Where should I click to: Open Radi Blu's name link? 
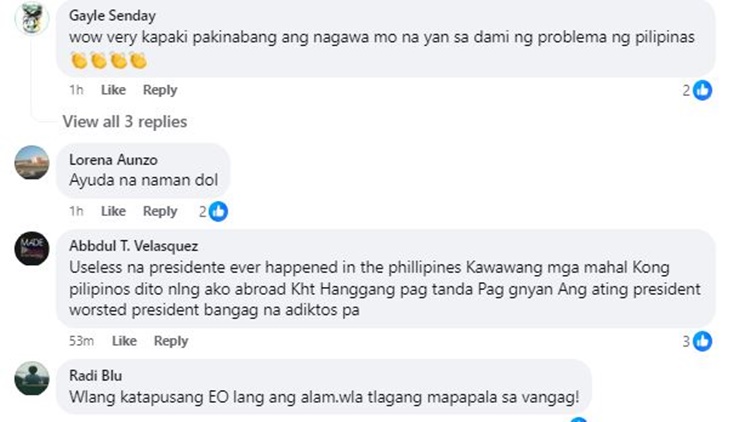tap(96, 376)
